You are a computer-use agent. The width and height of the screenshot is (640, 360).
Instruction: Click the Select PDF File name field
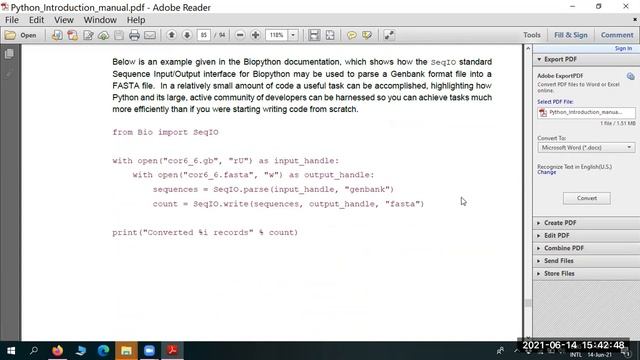[586, 113]
